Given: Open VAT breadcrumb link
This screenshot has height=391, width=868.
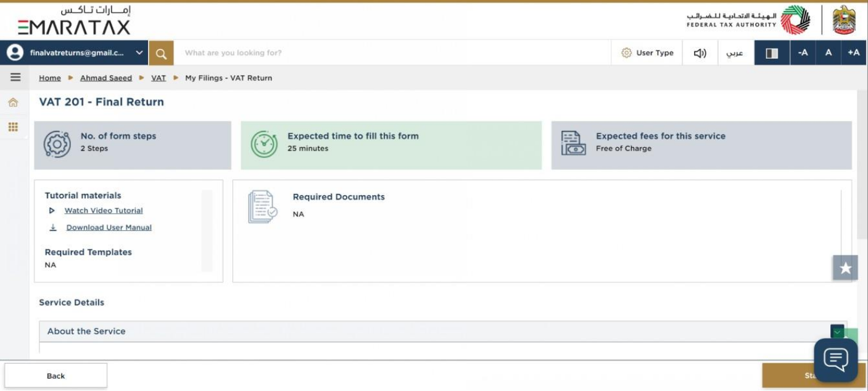Looking at the screenshot, I should click(x=159, y=78).
